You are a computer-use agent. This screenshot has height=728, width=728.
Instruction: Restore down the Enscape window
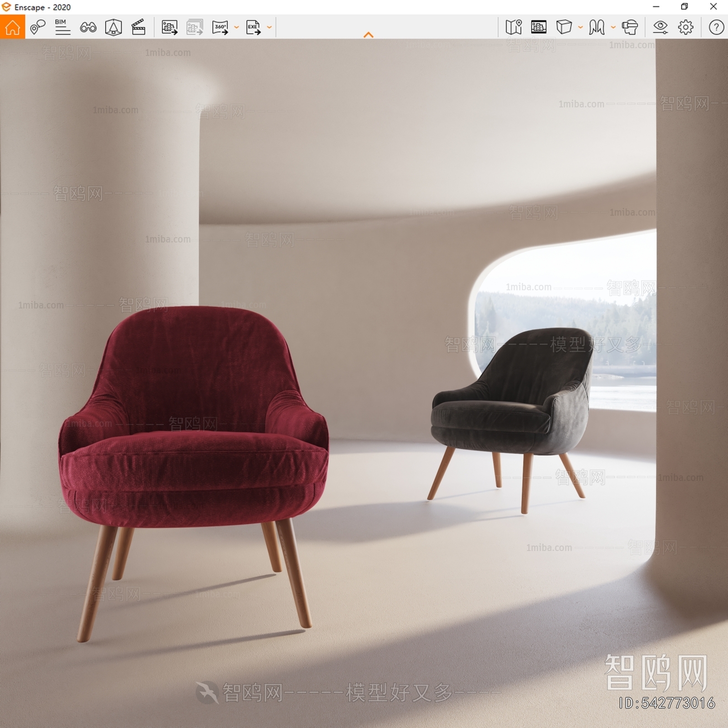click(x=684, y=7)
